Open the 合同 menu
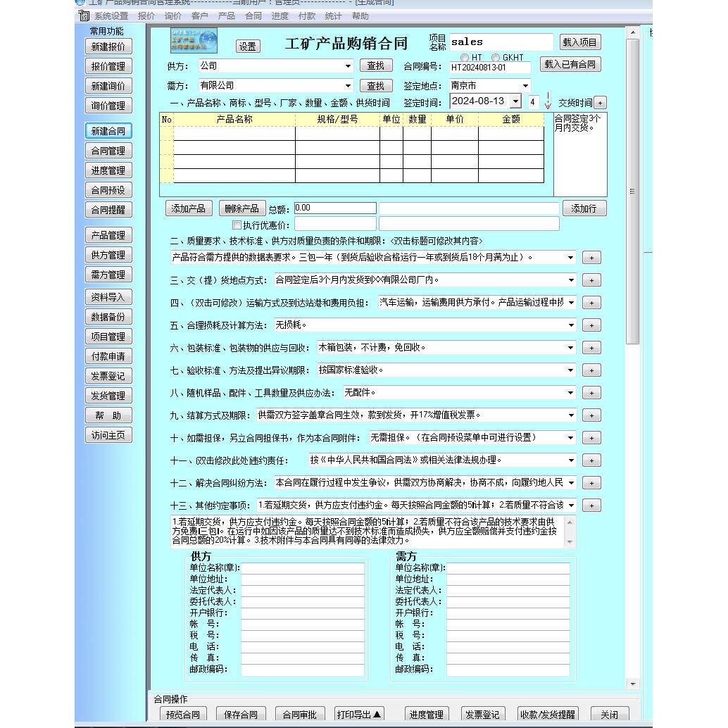 coord(253,16)
